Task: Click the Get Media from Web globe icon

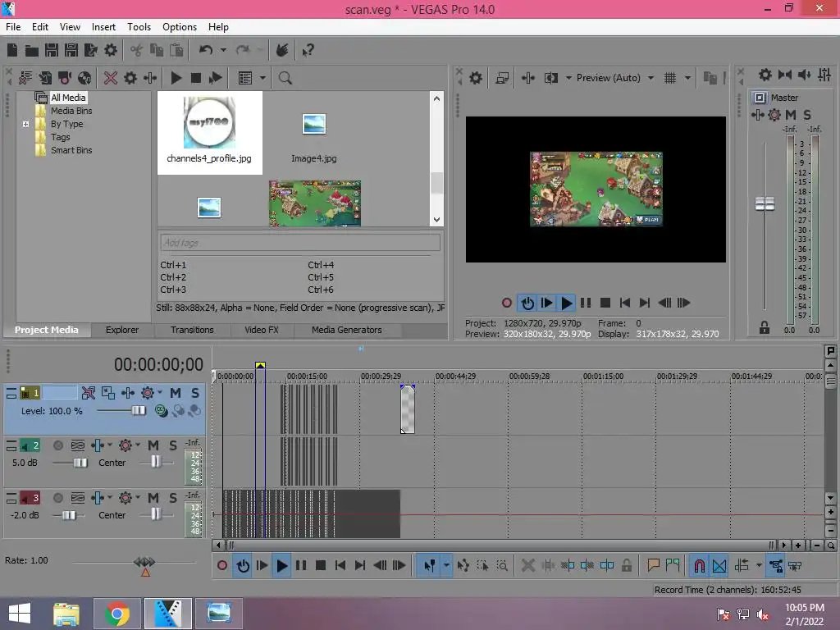Action: point(84,78)
